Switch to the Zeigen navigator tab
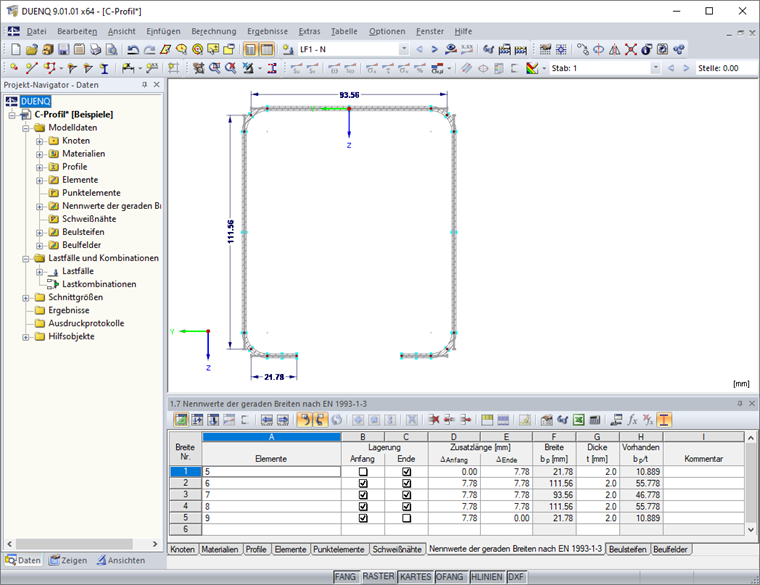This screenshot has width=760, height=585. [x=68, y=560]
